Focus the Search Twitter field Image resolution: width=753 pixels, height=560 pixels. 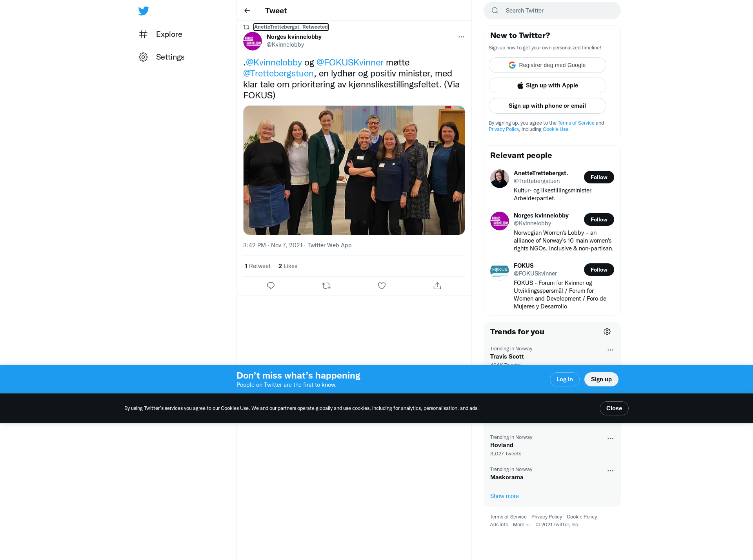pos(552,11)
